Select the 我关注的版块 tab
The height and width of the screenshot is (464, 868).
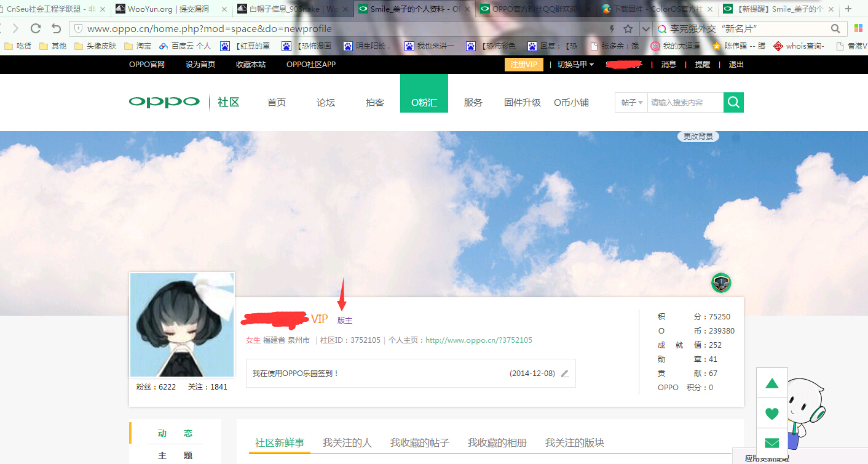click(x=575, y=443)
